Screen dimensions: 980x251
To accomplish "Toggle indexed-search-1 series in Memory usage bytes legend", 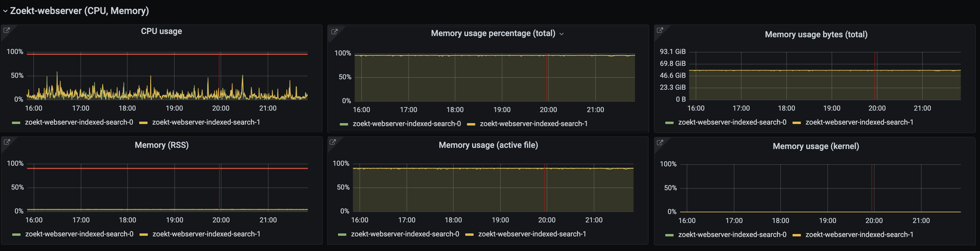I will tap(859, 122).
